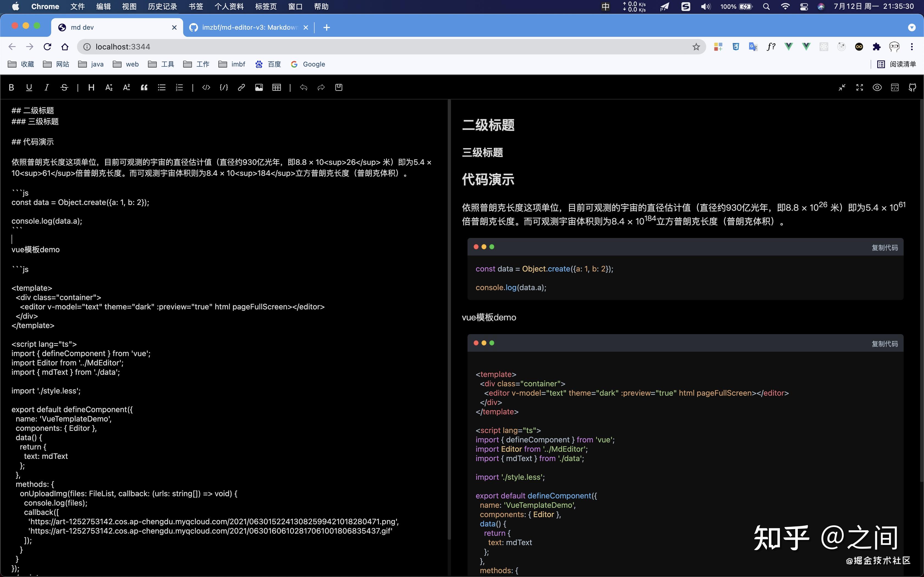Toggle the markdown preview eye icon

click(x=877, y=87)
